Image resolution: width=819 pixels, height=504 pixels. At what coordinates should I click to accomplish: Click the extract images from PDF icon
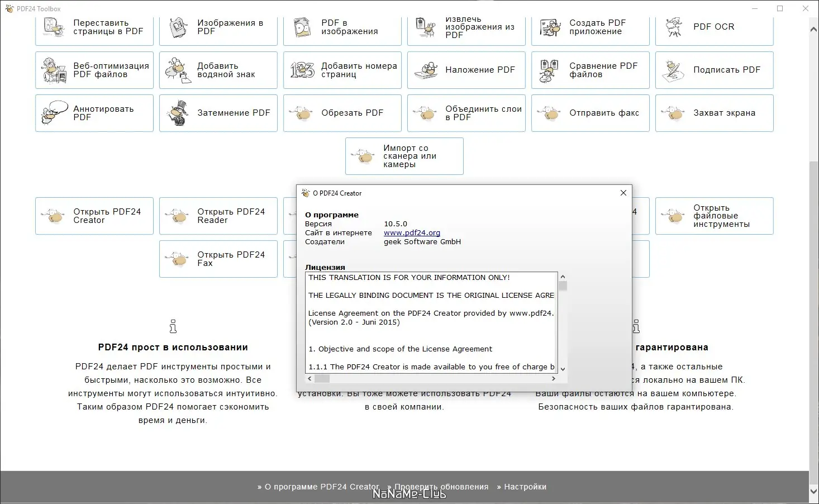click(426, 27)
